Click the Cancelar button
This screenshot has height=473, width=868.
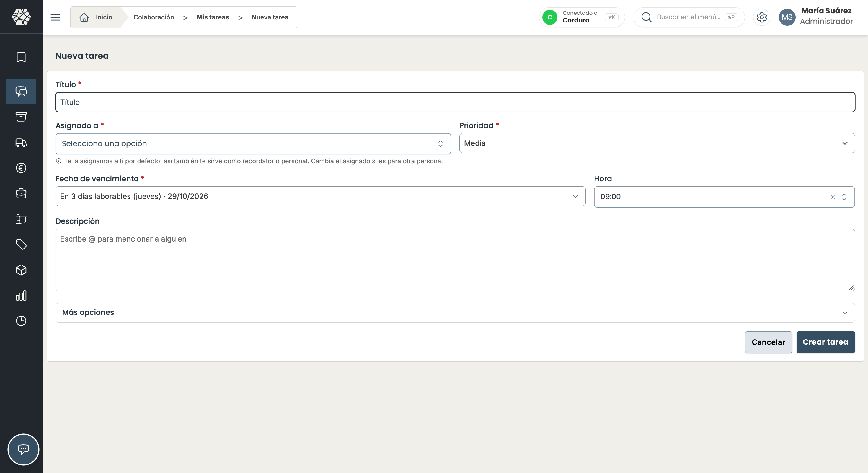768,342
